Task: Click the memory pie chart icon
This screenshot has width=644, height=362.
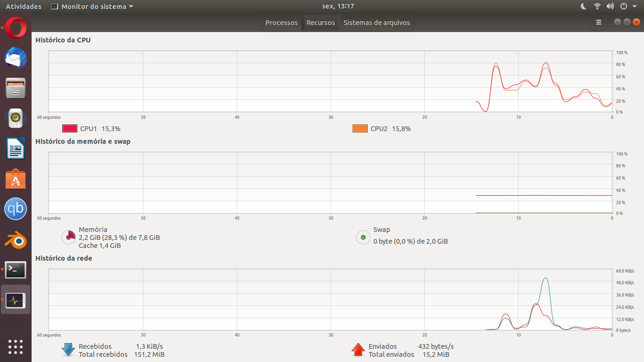Action: (x=69, y=237)
